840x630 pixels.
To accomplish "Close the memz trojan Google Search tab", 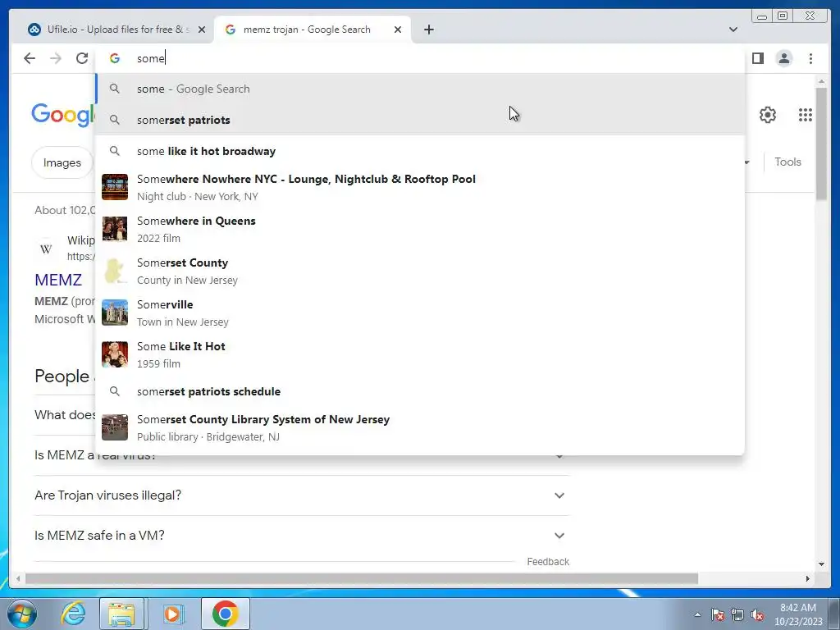I will tap(398, 30).
